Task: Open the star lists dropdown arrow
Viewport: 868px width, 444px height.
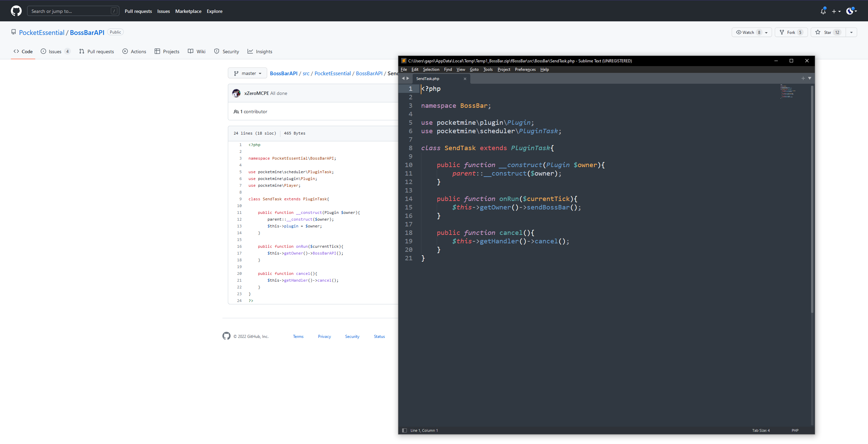Action: click(x=851, y=32)
